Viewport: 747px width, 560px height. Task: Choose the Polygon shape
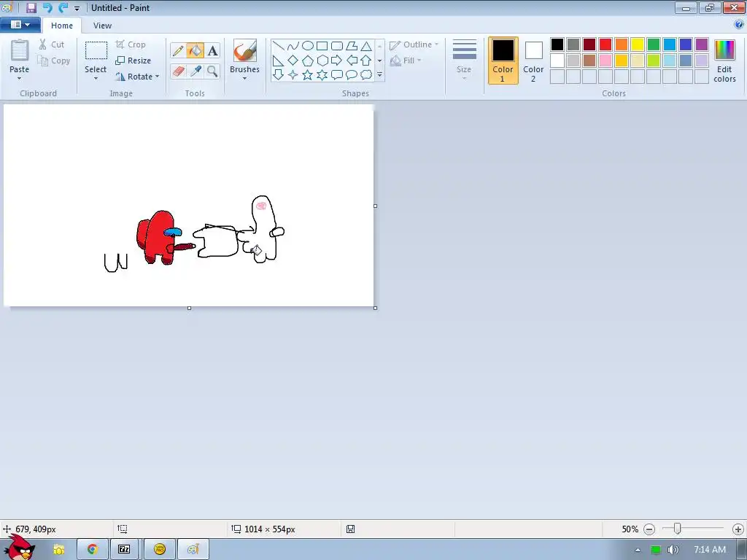352,46
